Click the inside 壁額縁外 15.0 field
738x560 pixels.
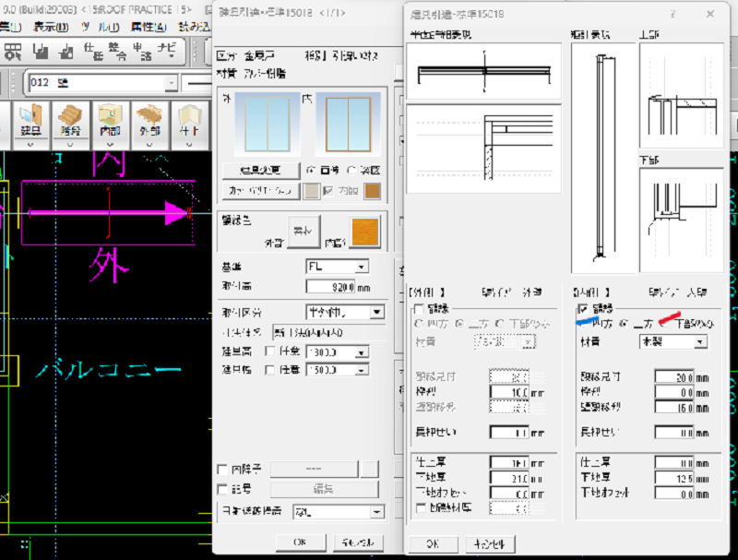pos(674,408)
